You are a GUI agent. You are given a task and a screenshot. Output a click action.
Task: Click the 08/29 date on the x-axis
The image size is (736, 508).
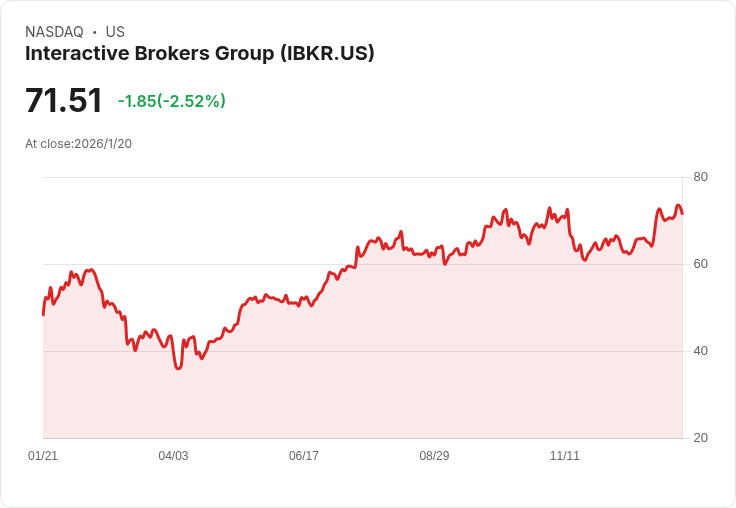(x=434, y=456)
